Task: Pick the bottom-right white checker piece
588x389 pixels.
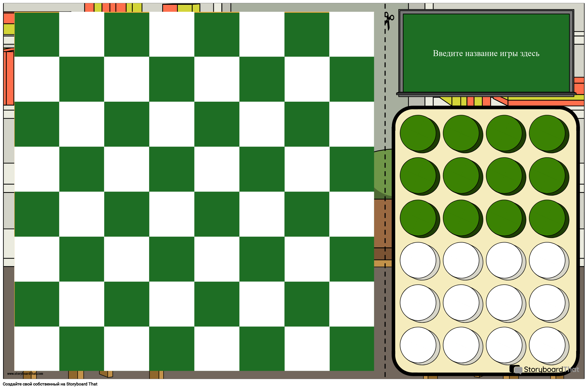Action: click(547, 345)
